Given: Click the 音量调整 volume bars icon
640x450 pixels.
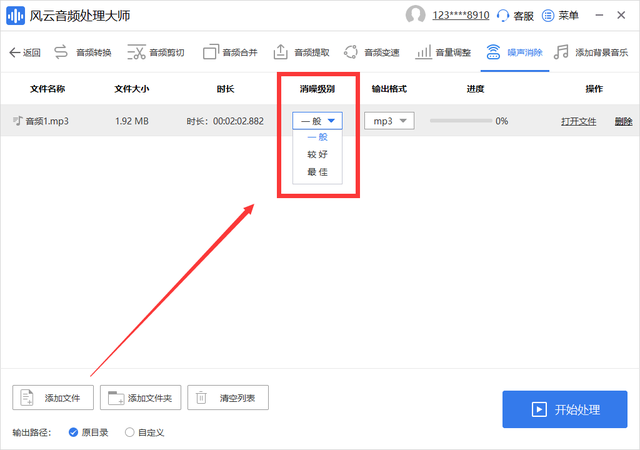Looking at the screenshot, I should [x=423, y=52].
